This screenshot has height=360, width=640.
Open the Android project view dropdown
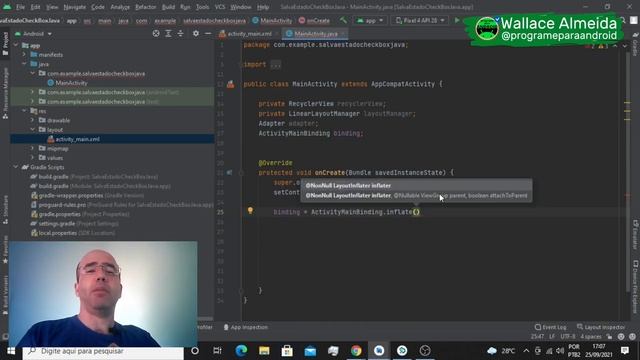click(x=33, y=33)
